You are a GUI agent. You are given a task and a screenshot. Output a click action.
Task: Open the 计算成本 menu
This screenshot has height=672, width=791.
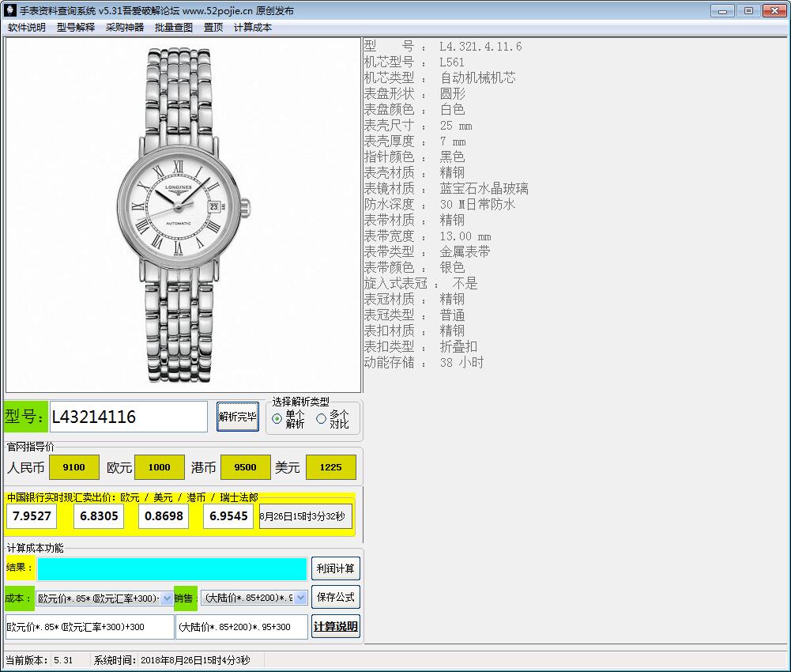tap(252, 27)
